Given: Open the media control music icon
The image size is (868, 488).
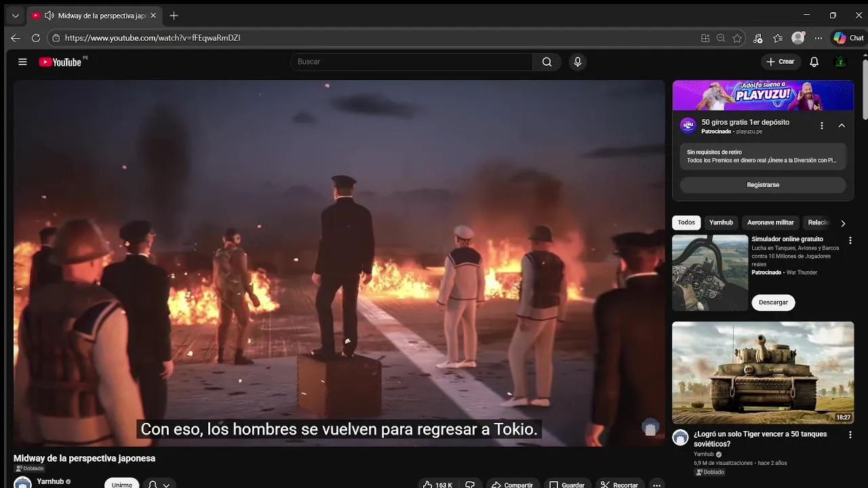Looking at the screenshot, I should pos(758,38).
